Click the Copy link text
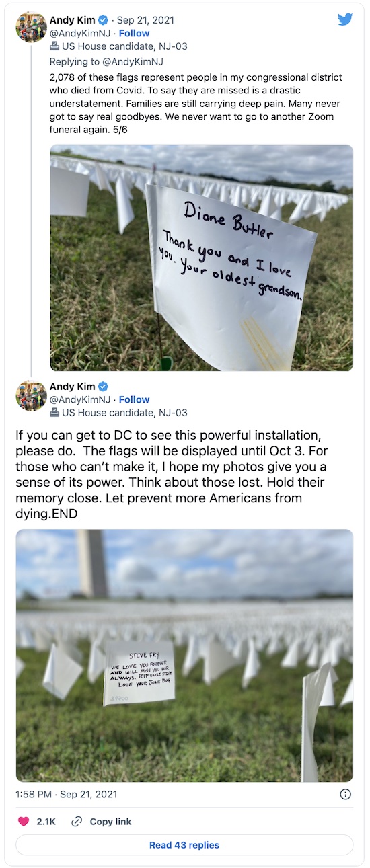This screenshot has height=868, width=370. tap(111, 822)
